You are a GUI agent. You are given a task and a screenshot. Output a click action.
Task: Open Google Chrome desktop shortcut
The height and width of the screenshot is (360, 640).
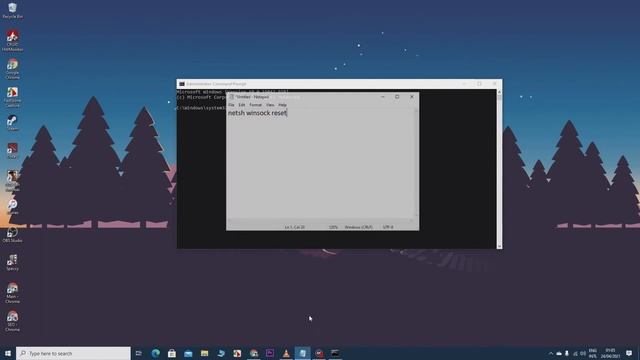[x=12, y=69]
